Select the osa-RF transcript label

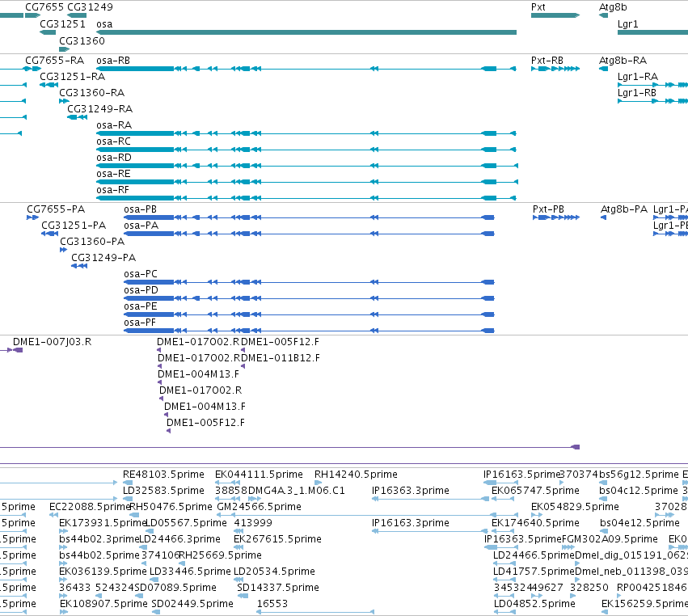(x=112, y=190)
